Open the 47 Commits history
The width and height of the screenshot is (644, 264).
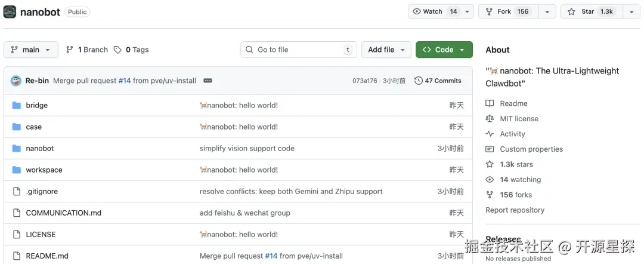(438, 81)
